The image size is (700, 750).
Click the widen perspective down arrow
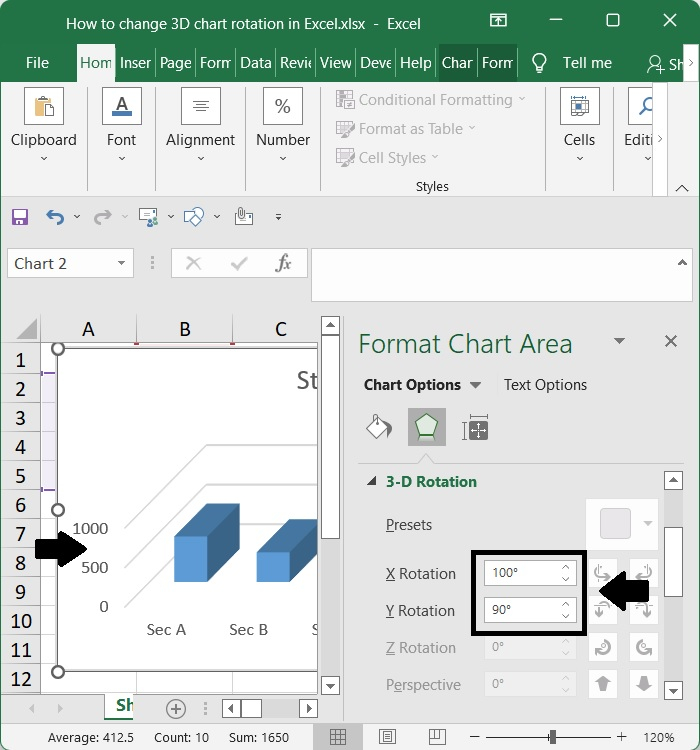[x=644, y=684]
